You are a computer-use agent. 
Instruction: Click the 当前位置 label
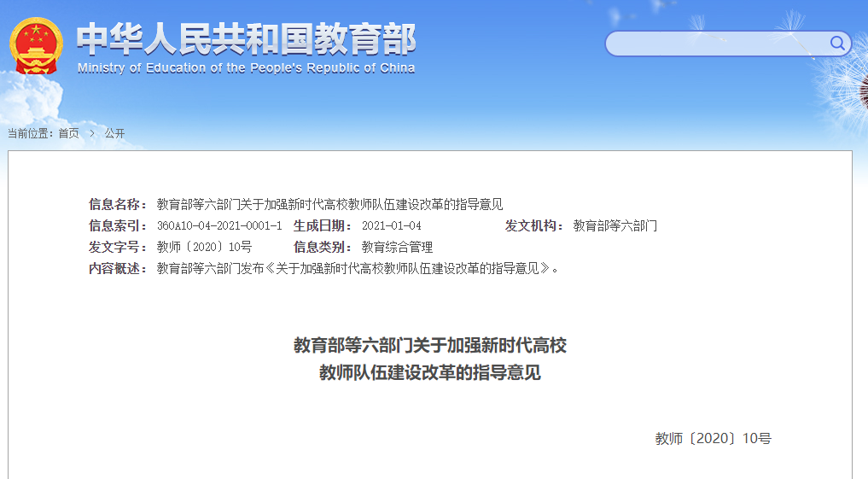click(31, 133)
